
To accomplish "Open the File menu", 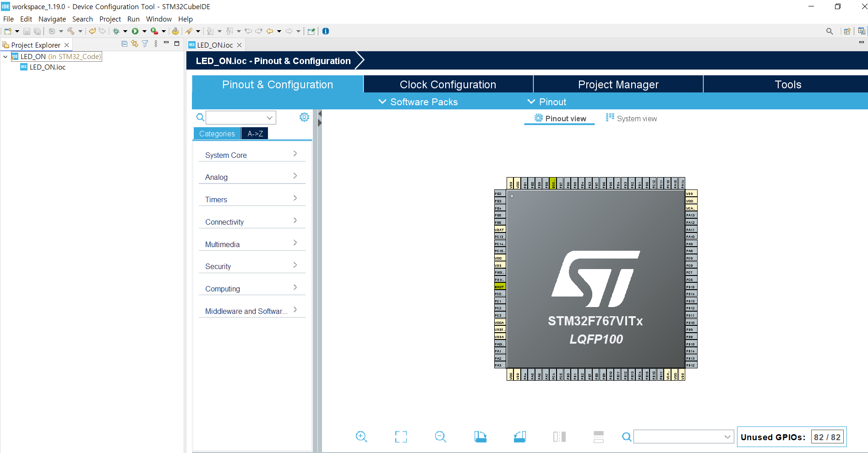I will pyautogui.click(x=8, y=19).
